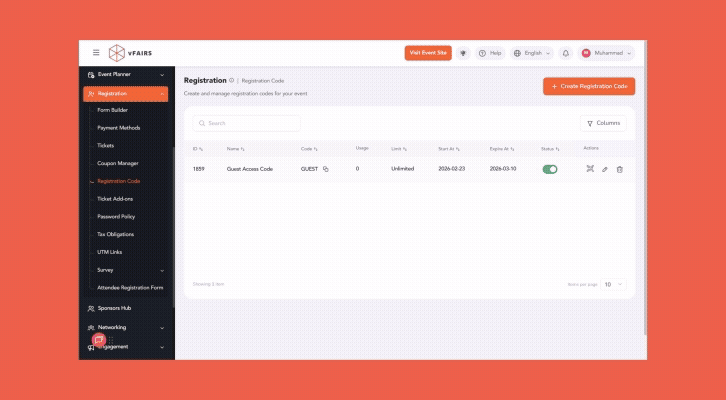The image size is (726, 400).
Task: Click the Search input field
Action: click(247, 123)
